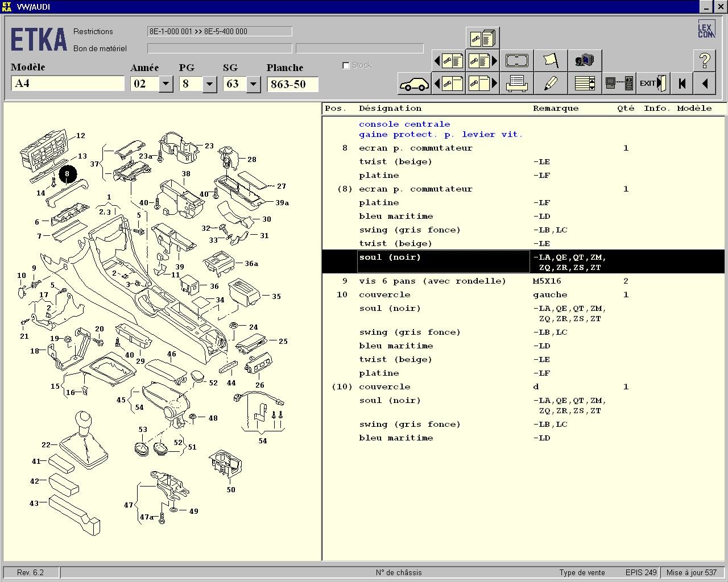Click the car vehicle selection icon

414,84
